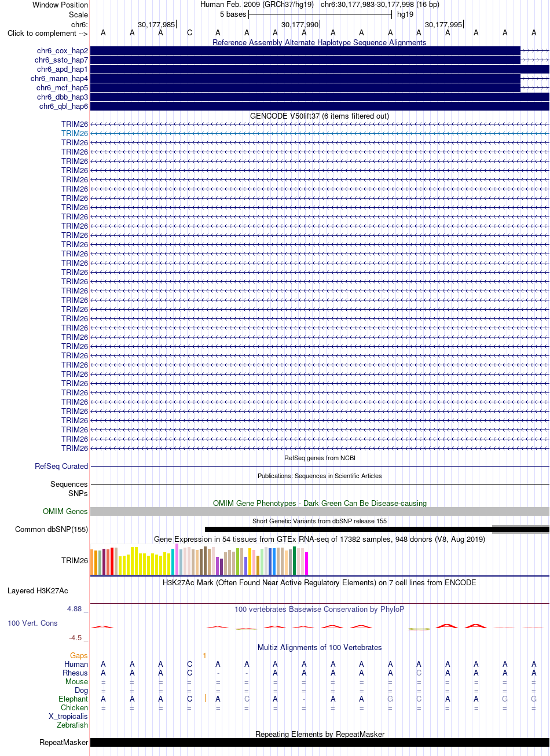550x756 pixels.
Task: Select the chr6_ssto_hap7 haplotype label
Action: [61, 60]
